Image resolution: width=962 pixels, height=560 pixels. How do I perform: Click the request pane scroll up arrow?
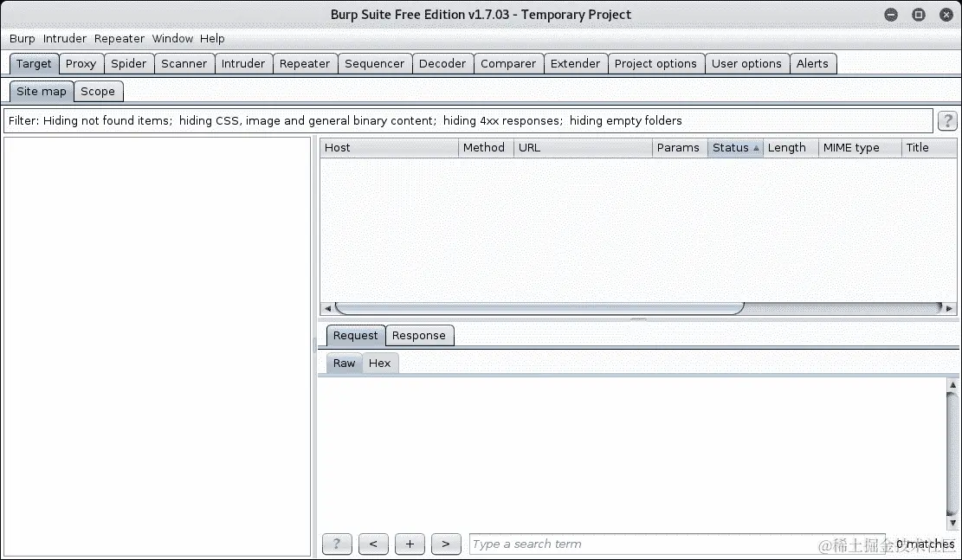pos(952,385)
